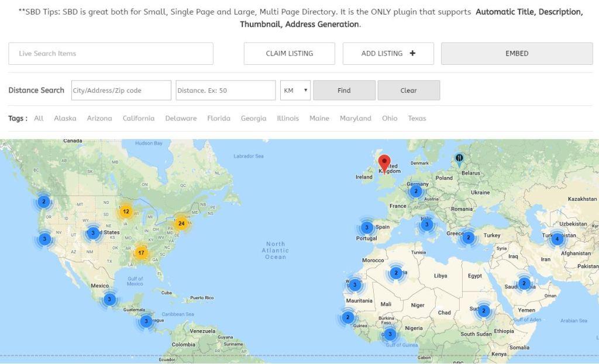The width and height of the screenshot is (599, 364).
Task: Click the Find button for distance search
Action: (x=344, y=91)
